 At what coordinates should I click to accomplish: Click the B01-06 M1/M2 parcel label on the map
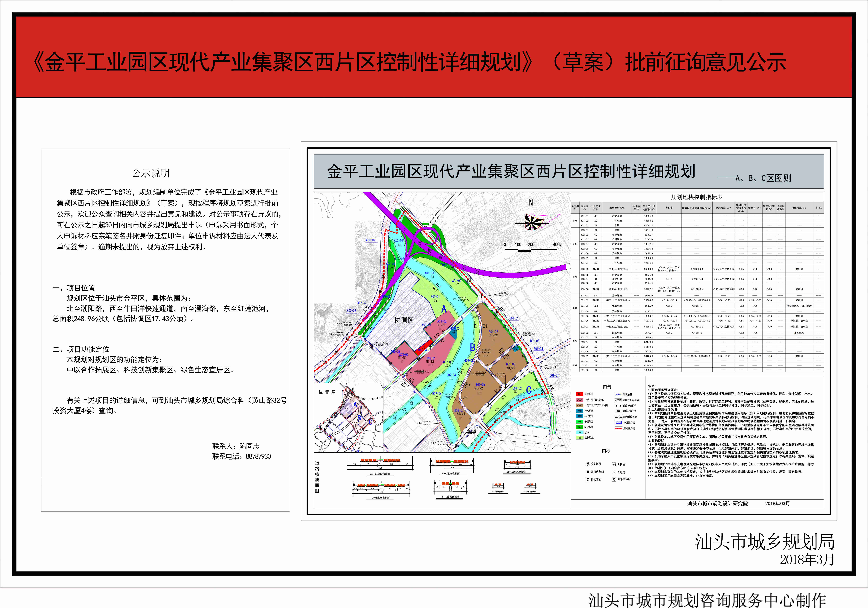click(480, 386)
